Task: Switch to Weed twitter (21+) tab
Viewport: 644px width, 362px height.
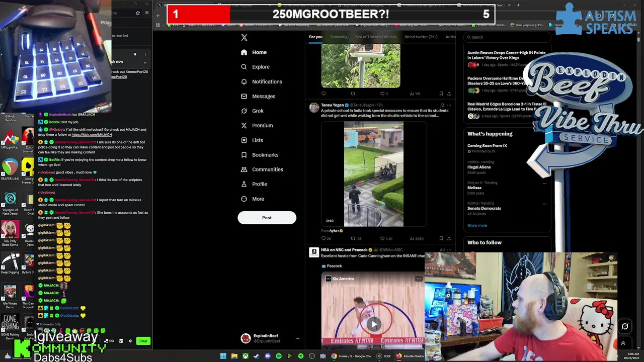Action: (421, 37)
